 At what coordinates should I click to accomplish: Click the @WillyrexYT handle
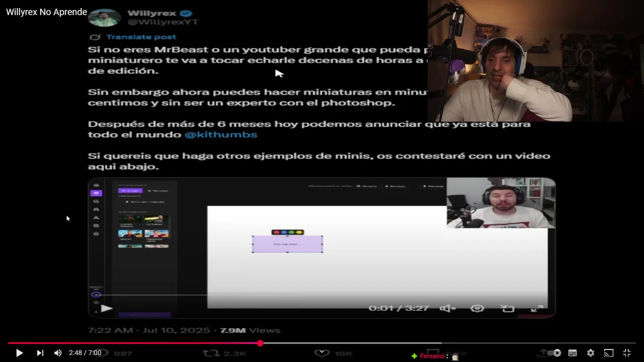pyautogui.click(x=163, y=22)
